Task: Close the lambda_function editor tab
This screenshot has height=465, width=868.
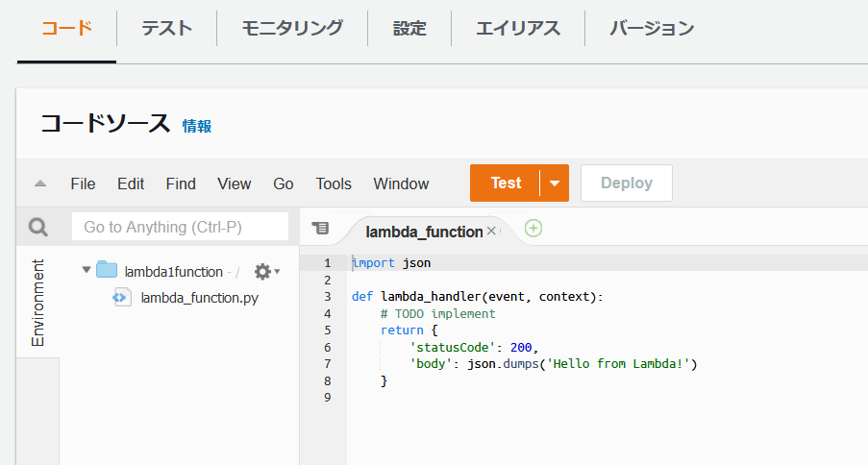Action: 491,232
